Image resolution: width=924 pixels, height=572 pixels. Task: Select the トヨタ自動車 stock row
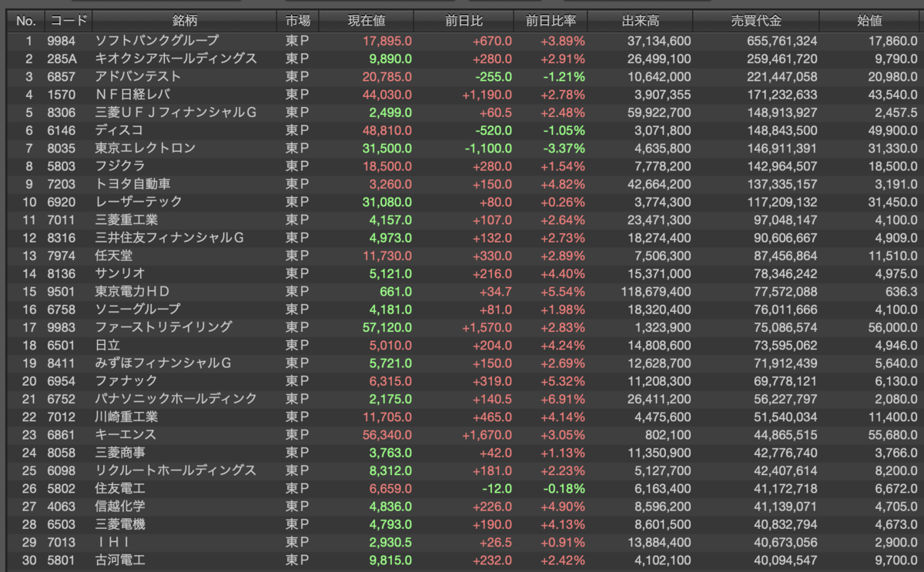click(x=462, y=184)
